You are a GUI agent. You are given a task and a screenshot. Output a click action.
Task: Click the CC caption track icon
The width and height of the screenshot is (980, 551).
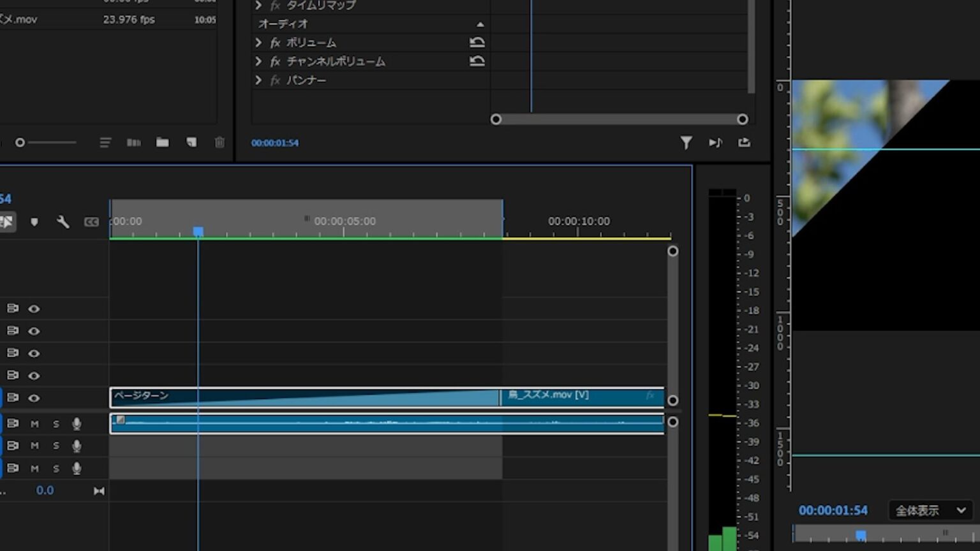91,221
